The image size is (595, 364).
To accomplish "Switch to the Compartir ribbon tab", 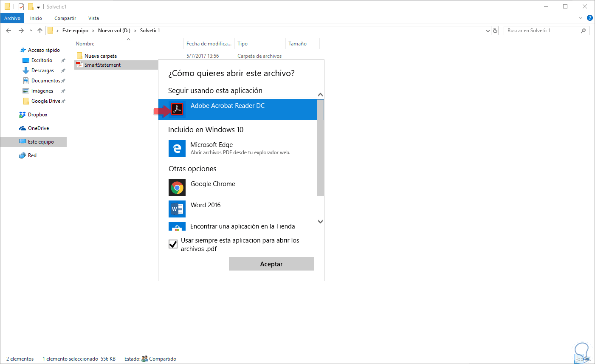I will pyautogui.click(x=65, y=18).
